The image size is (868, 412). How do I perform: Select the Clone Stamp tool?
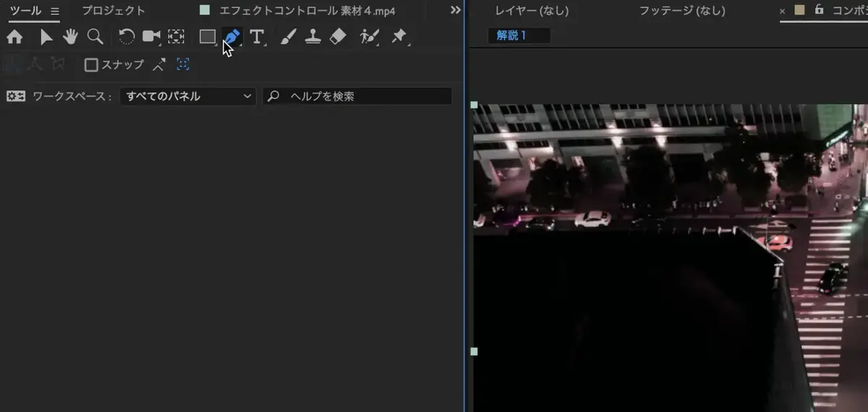pos(312,37)
